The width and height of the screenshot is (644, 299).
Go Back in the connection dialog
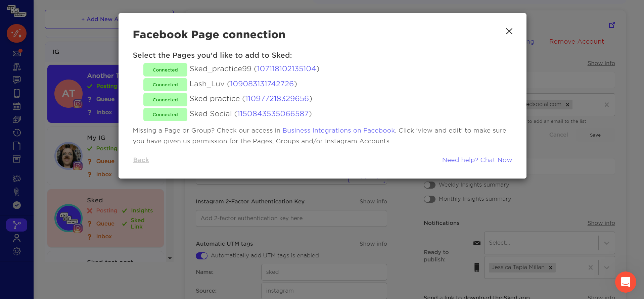click(141, 160)
